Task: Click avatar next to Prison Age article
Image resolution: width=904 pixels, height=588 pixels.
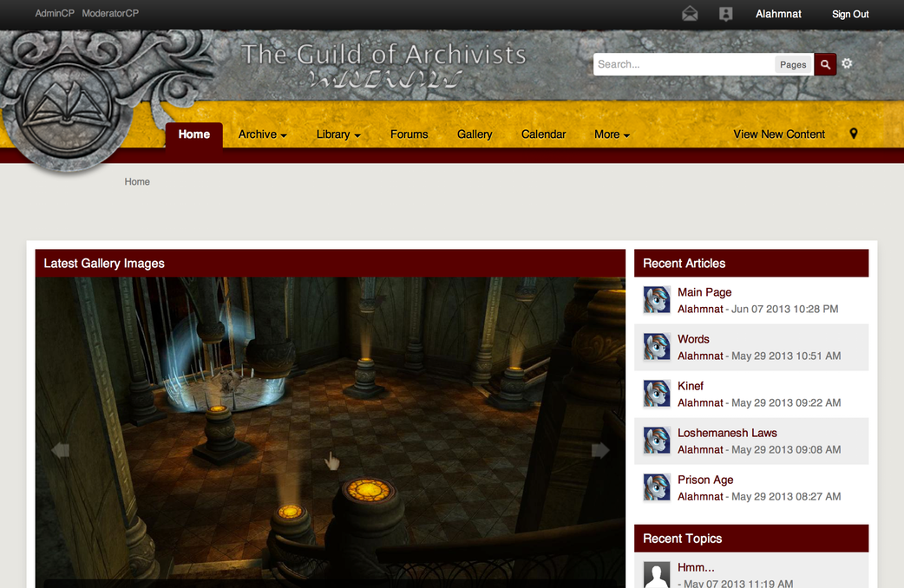Action: point(657,487)
